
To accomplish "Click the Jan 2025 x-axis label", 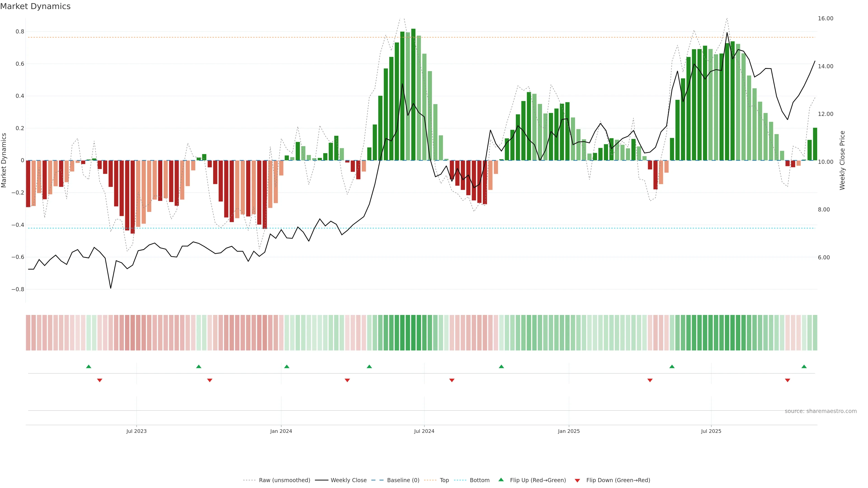I will coord(569,431).
